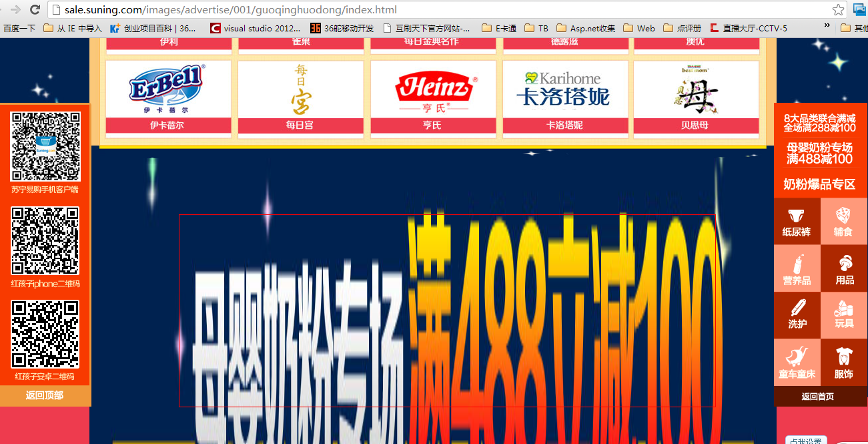Click the 每日宫 red label
Viewport: 868px width, 444px height.
pyautogui.click(x=300, y=125)
